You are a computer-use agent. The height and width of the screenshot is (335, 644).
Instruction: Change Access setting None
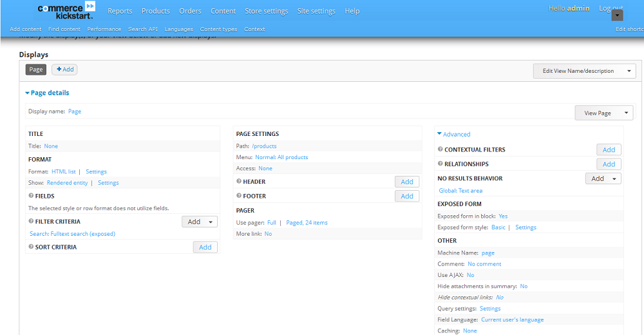click(265, 168)
